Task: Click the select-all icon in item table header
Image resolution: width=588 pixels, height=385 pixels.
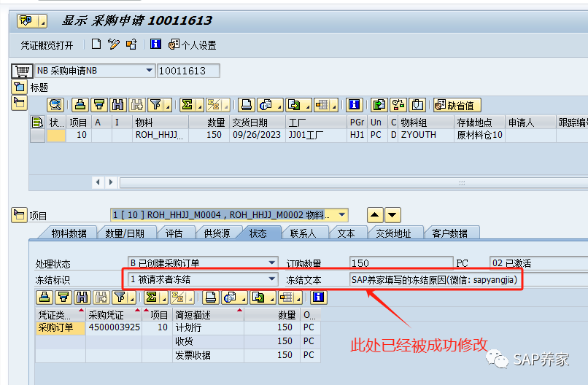Action: pyautogui.click(x=37, y=122)
